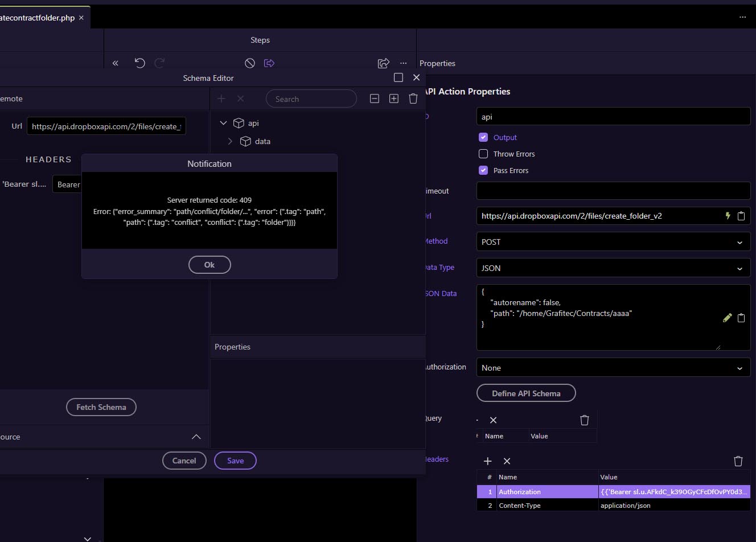
Task: Select the api node in schema tree
Action: 253,123
